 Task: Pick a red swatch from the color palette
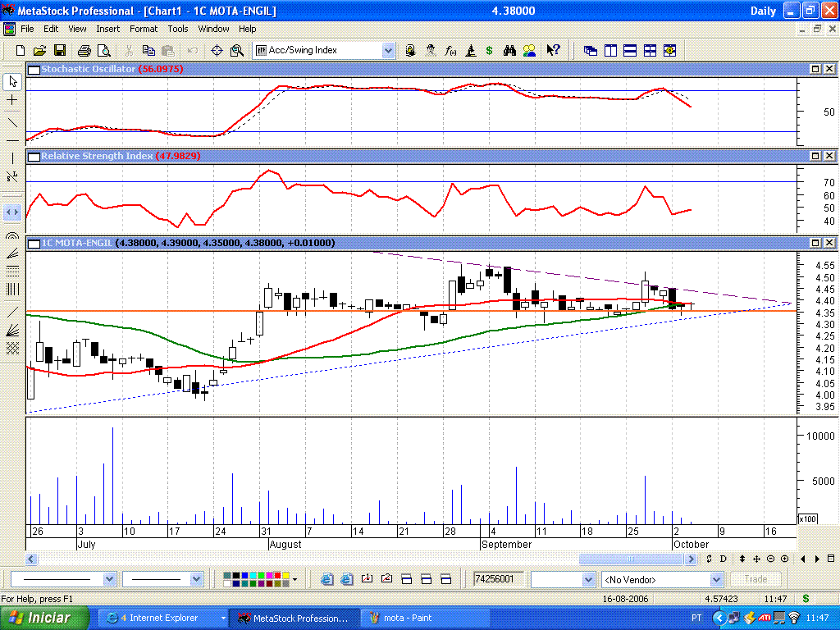(277, 575)
